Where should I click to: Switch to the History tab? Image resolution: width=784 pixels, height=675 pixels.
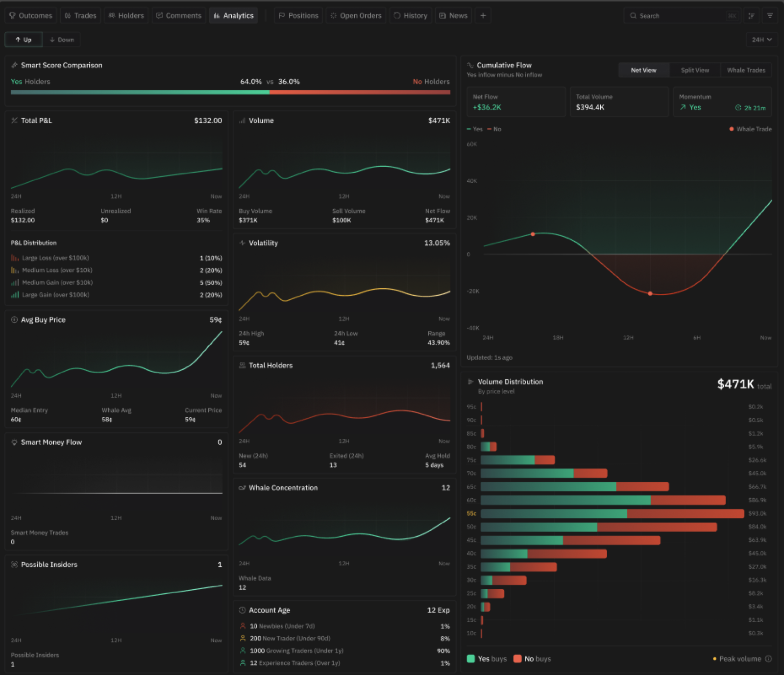[x=411, y=16]
